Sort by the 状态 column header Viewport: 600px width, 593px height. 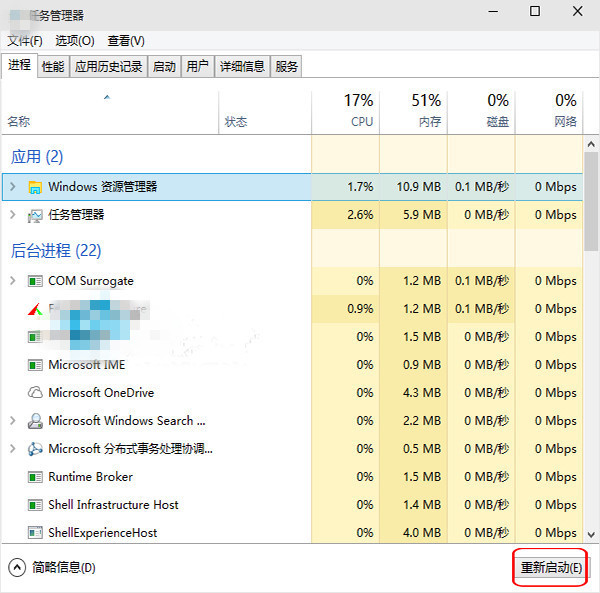265,112
